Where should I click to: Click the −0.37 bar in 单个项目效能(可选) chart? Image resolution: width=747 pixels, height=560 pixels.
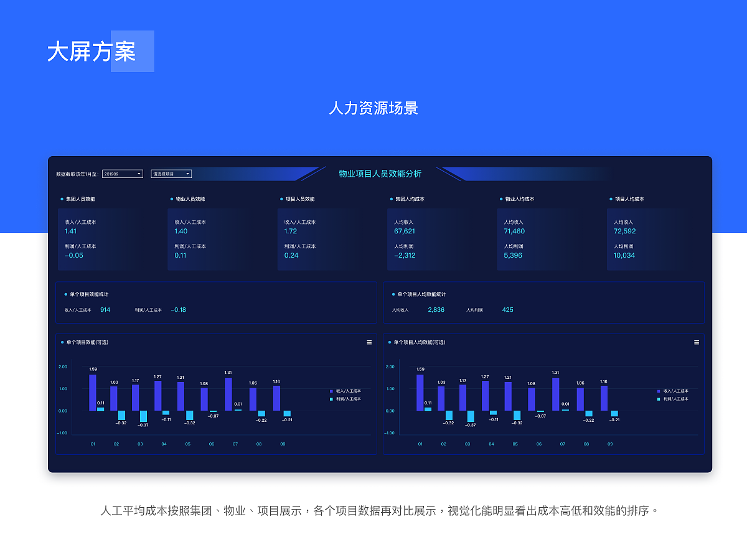coord(143,416)
